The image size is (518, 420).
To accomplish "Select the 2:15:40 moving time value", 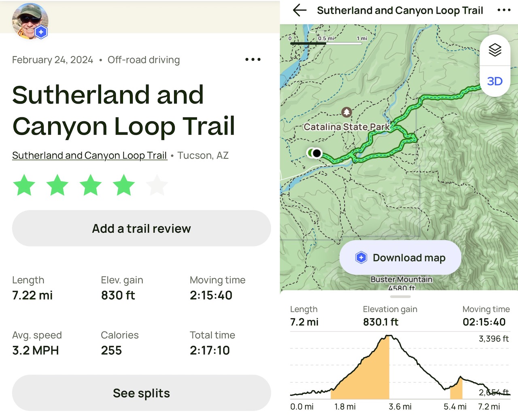I will [211, 295].
